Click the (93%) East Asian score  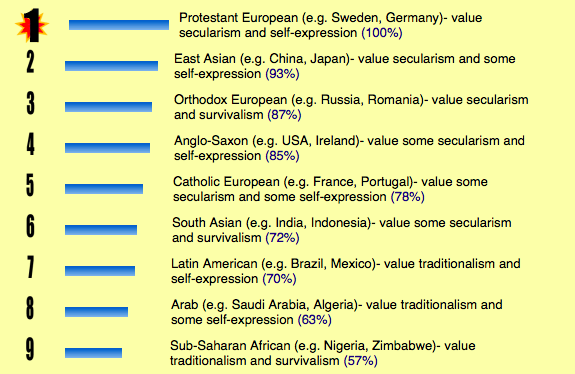point(282,74)
